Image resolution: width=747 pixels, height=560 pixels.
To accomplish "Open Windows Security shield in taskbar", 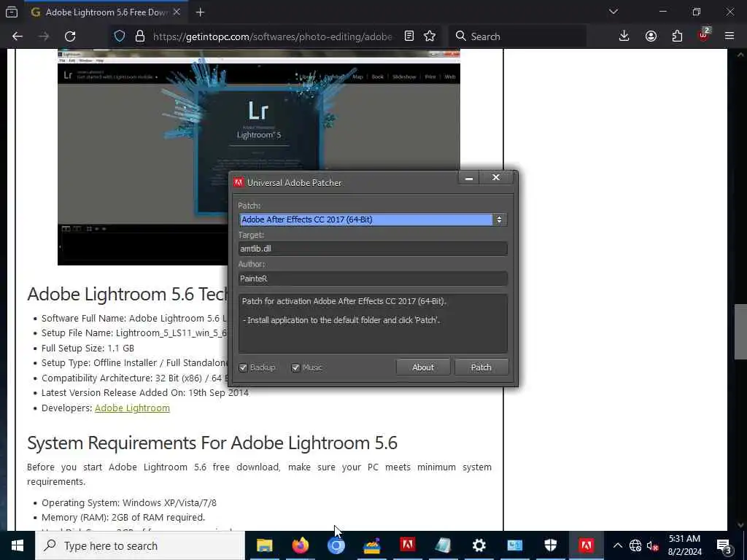I will pyautogui.click(x=550, y=545).
